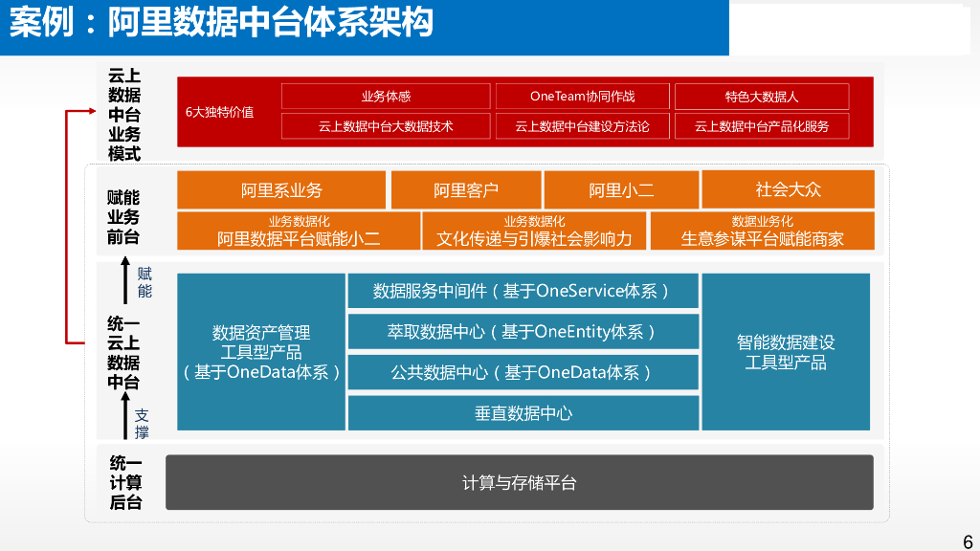Image resolution: width=980 pixels, height=551 pixels.
Task: Click the 阿里数据平台赋能小二 block
Action: [299, 231]
